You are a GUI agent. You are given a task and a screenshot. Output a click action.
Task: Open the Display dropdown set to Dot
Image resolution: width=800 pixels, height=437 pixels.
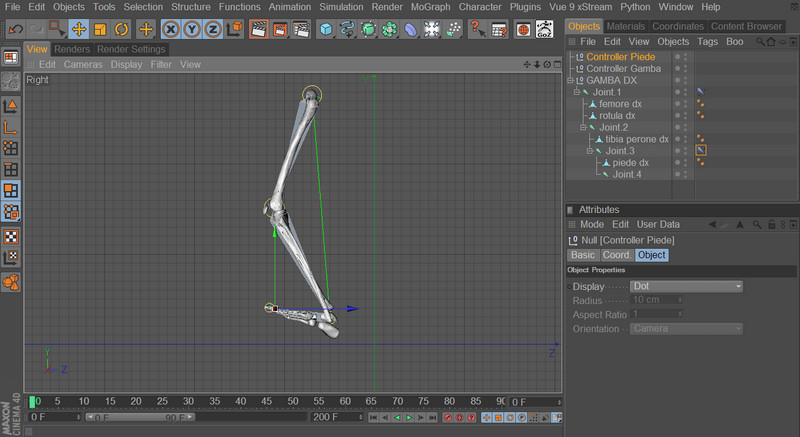(686, 287)
